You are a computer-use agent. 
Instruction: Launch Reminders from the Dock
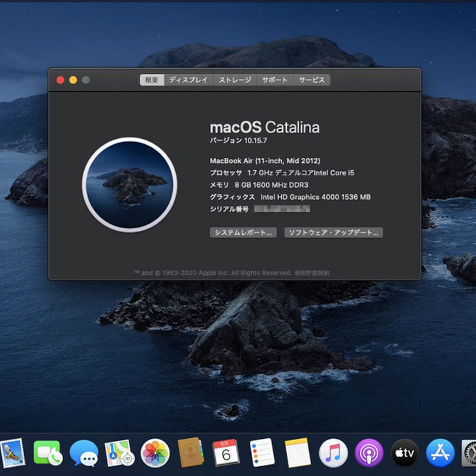[x=262, y=453]
